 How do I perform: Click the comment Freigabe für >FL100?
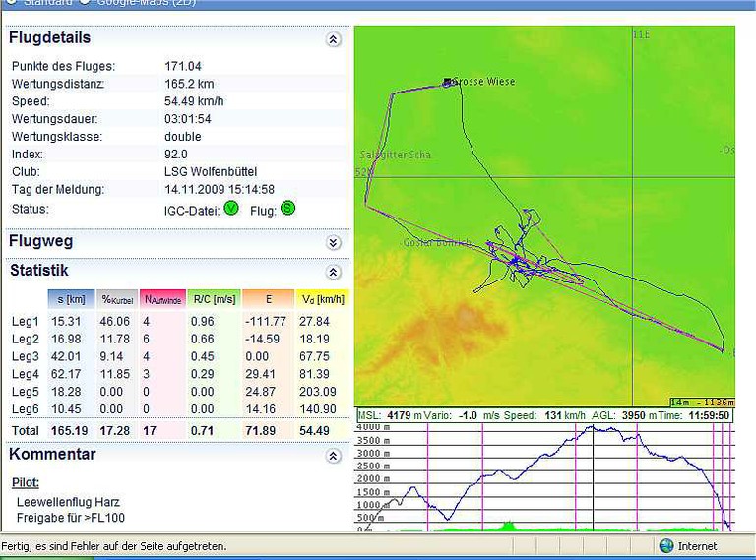(71, 518)
